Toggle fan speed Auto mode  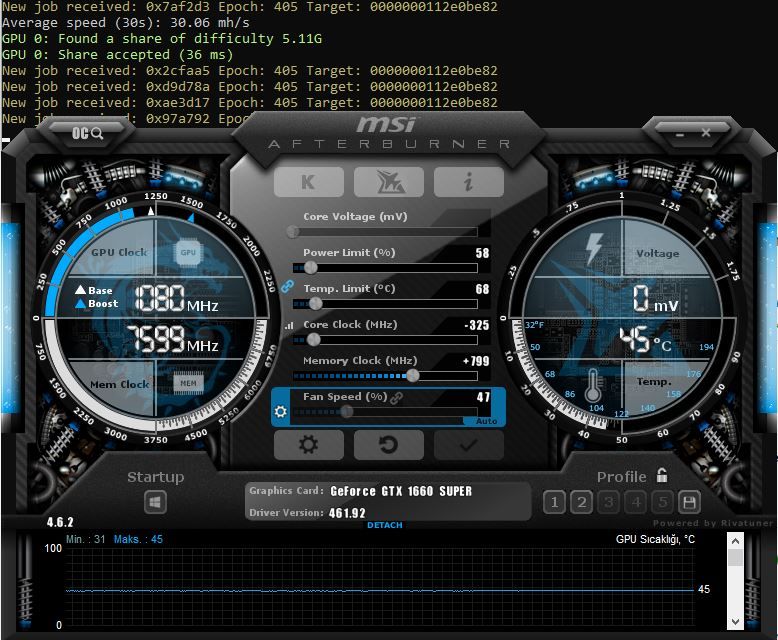coord(486,421)
